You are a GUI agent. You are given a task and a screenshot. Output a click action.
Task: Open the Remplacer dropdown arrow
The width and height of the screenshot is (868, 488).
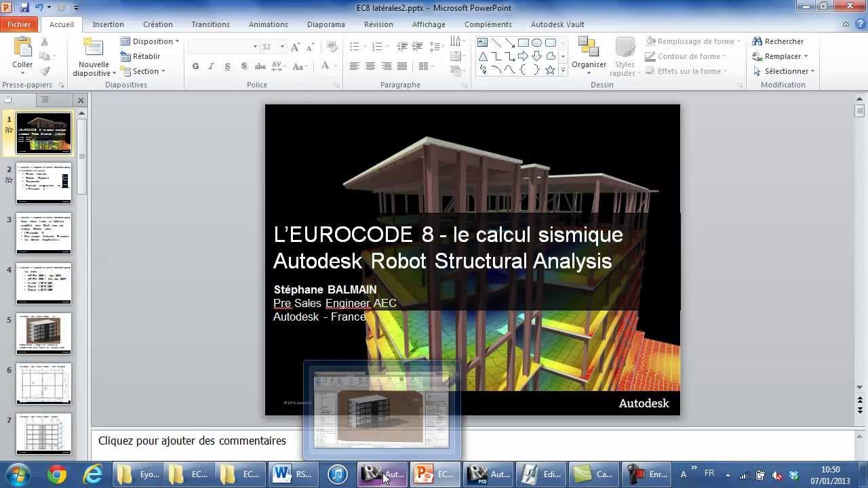tap(806, 56)
